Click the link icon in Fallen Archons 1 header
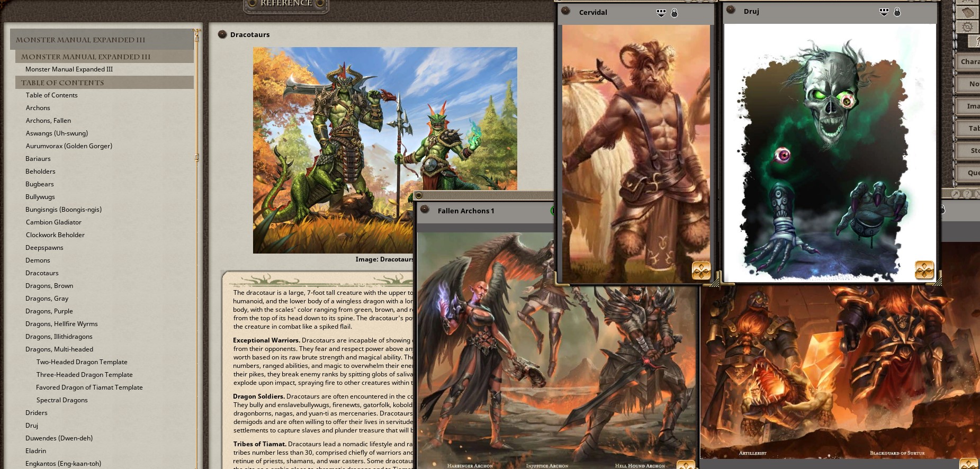The width and height of the screenshot is (980, 469). [x=425, y=210]
